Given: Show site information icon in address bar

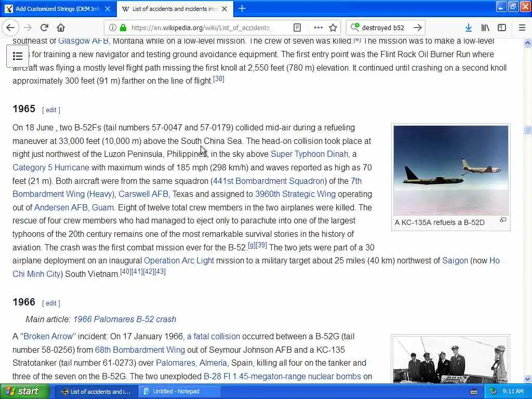Looking at the screenshot, I should pyautogui.click(x=113, y=28).
